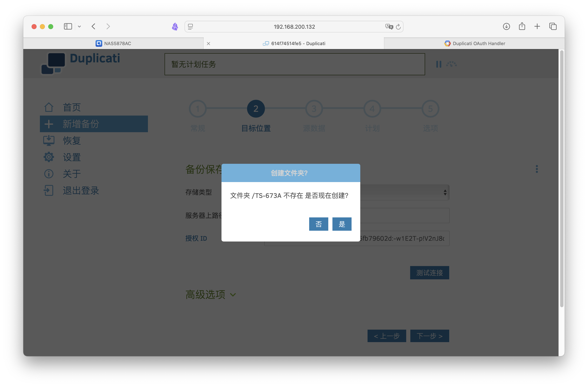Click the 下一步 button

point(429,336)
